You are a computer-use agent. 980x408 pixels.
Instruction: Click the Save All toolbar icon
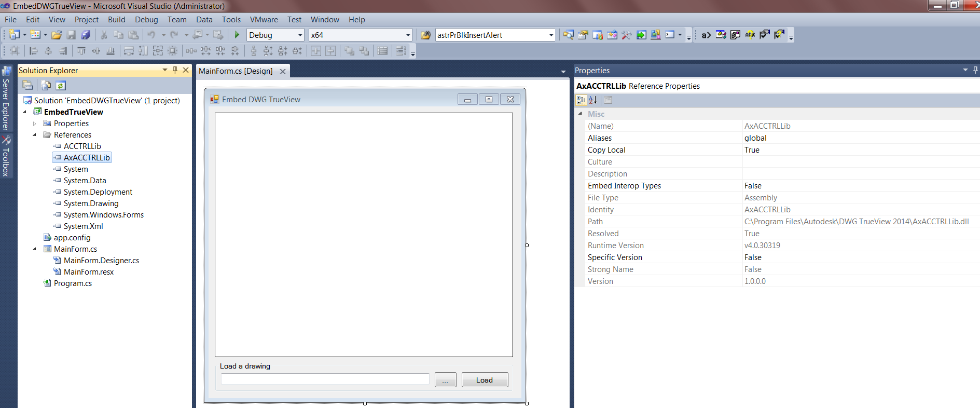click(x=86, y=35)
